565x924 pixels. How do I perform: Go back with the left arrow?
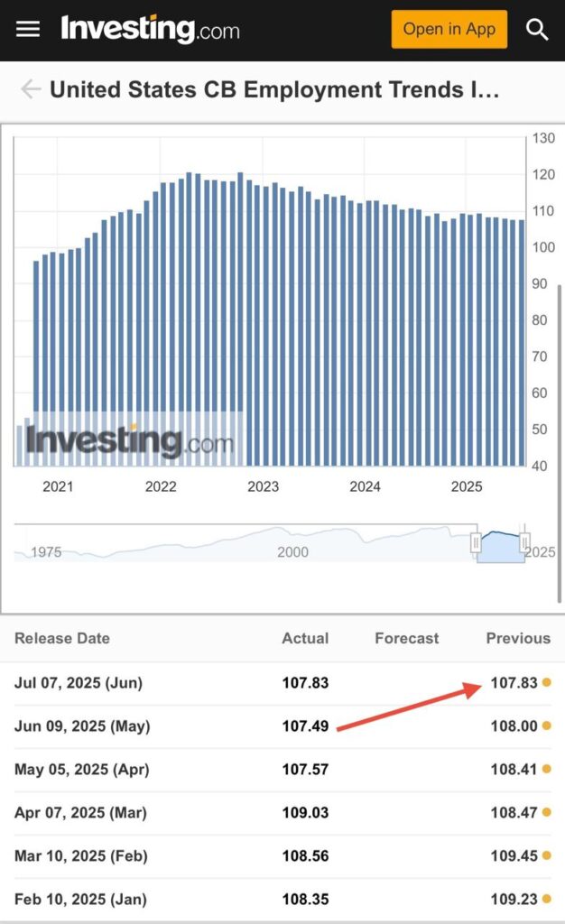click(x=30, y=89)
